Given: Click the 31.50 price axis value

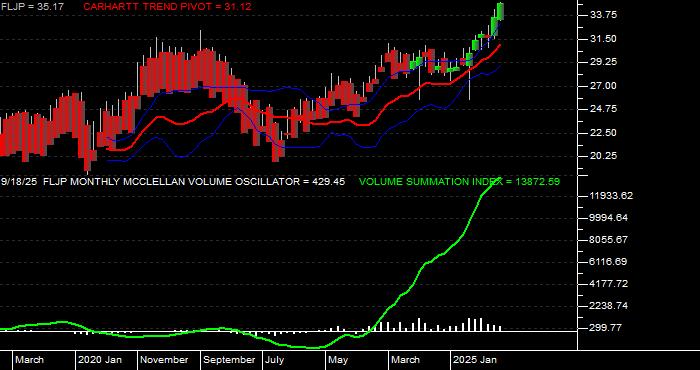Looking at the screenshot, I should [x=604, y=39].
